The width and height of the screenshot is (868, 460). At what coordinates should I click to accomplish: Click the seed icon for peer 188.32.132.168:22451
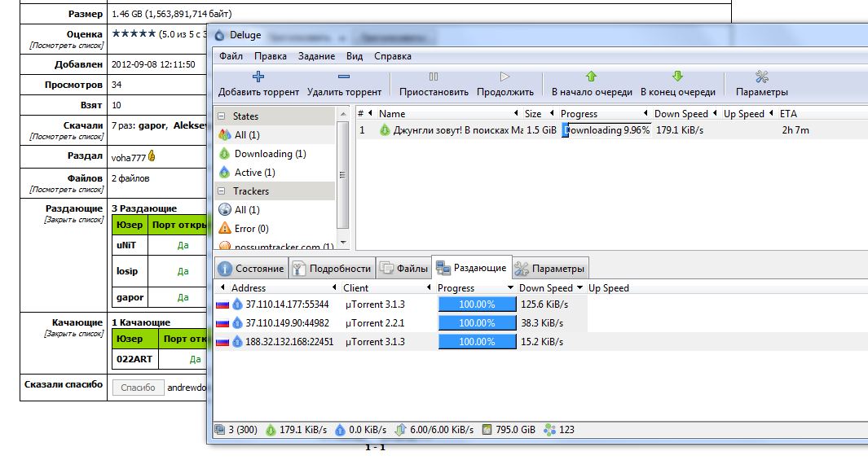point(237,342)
